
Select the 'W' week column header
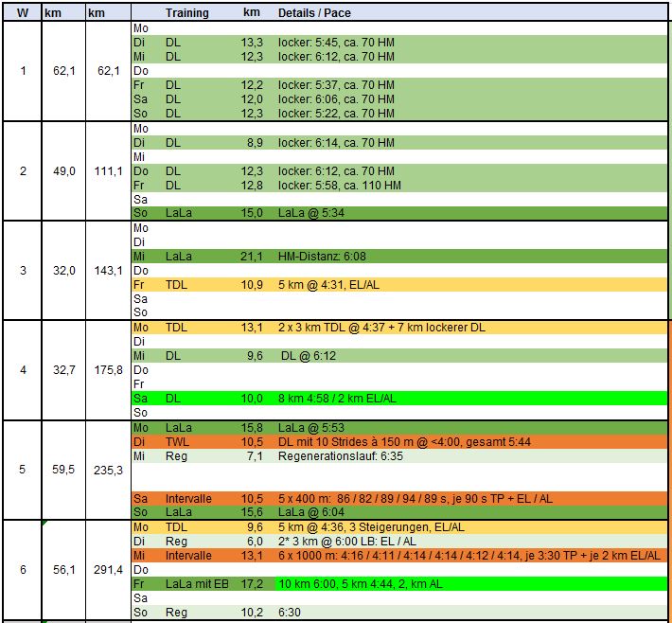tap(23, 14)
